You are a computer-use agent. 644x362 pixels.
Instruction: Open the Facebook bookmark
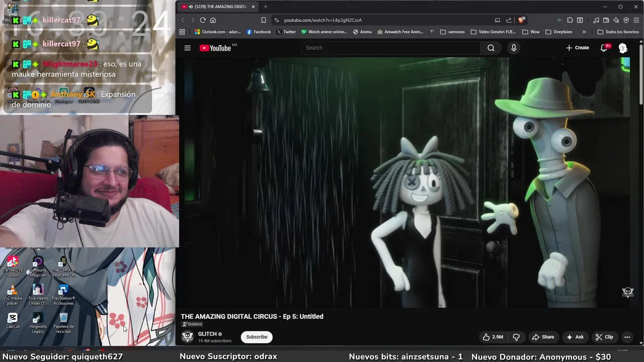[x=259, y=32]
